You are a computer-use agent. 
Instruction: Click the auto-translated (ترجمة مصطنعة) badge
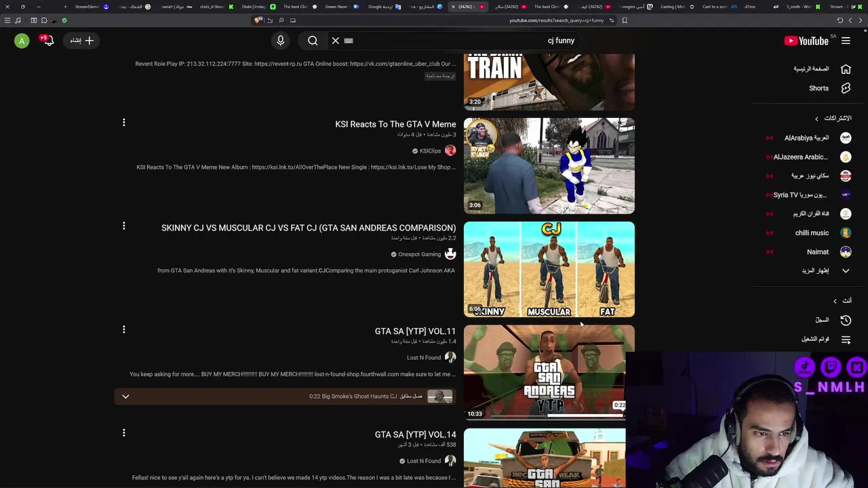click(x=440, y=76)
